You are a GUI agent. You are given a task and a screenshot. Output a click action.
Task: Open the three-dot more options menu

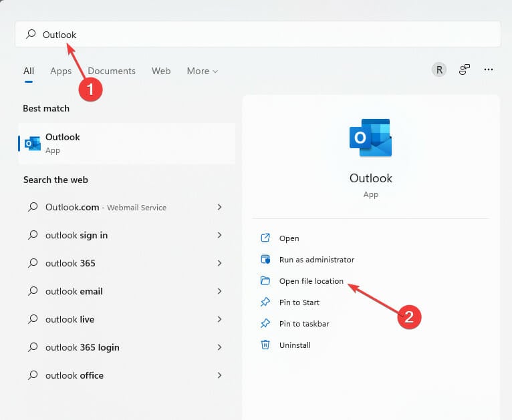pos(489,69)
